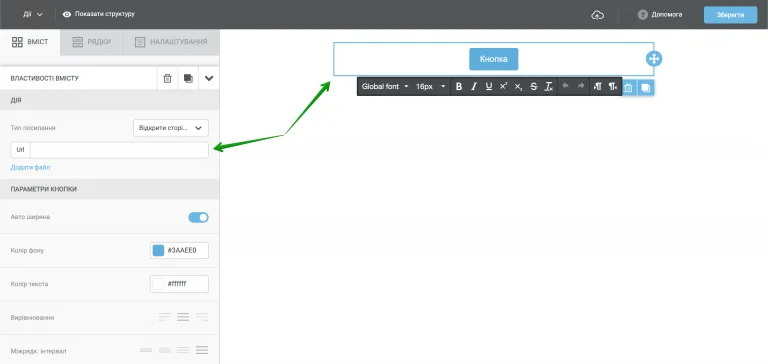This screenshot has width=768, height=364.
Task: Select the tightest line spacing option
Action: 146,350
